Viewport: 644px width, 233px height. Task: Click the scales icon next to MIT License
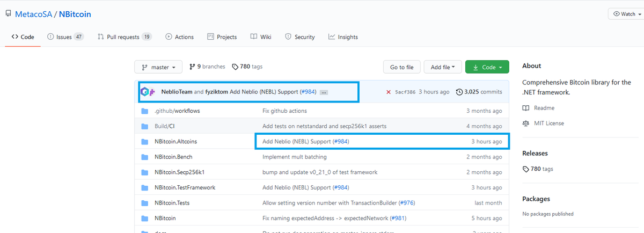(526, 123)
